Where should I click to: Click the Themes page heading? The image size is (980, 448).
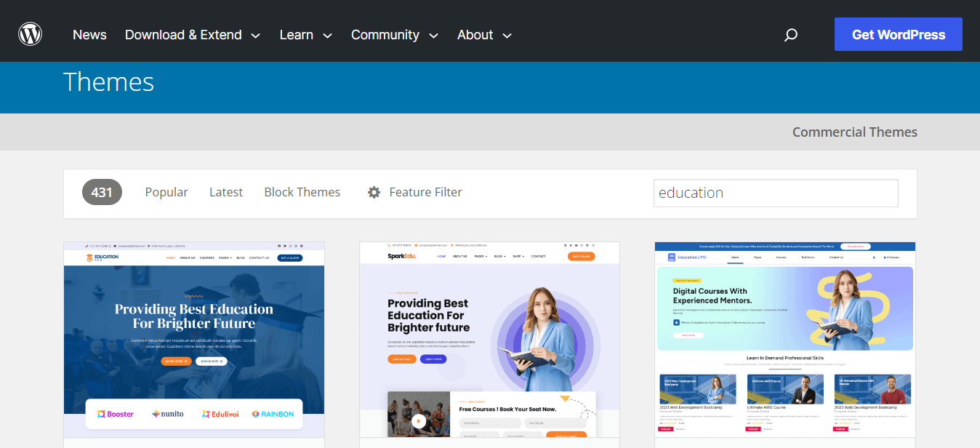coord(109,81)
